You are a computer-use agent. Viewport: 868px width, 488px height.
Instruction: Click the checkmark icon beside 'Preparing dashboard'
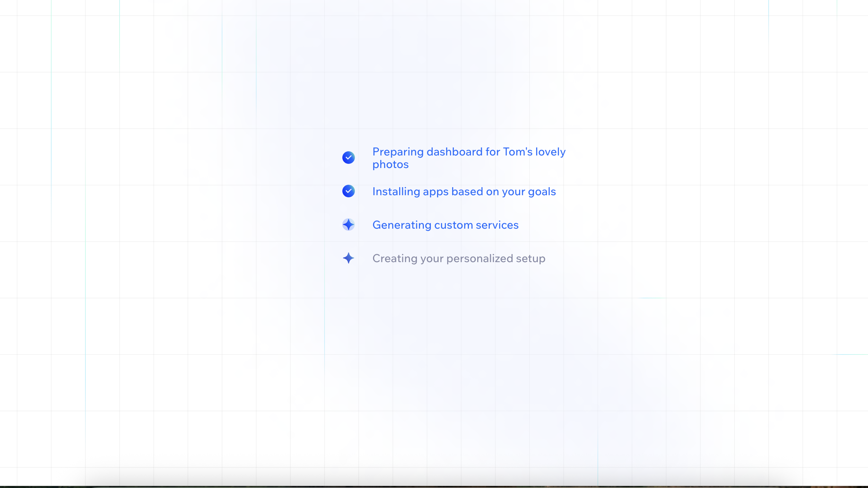[x=348, y=158]
